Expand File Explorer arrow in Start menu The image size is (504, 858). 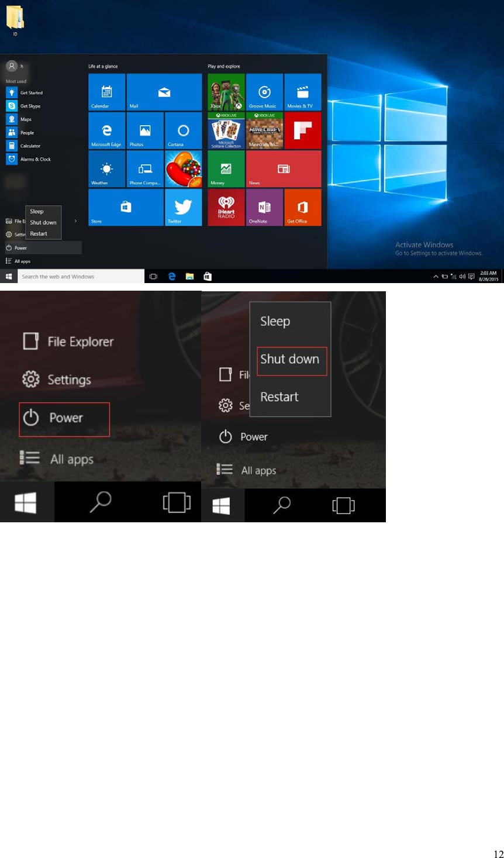click(x=75, y=221)
